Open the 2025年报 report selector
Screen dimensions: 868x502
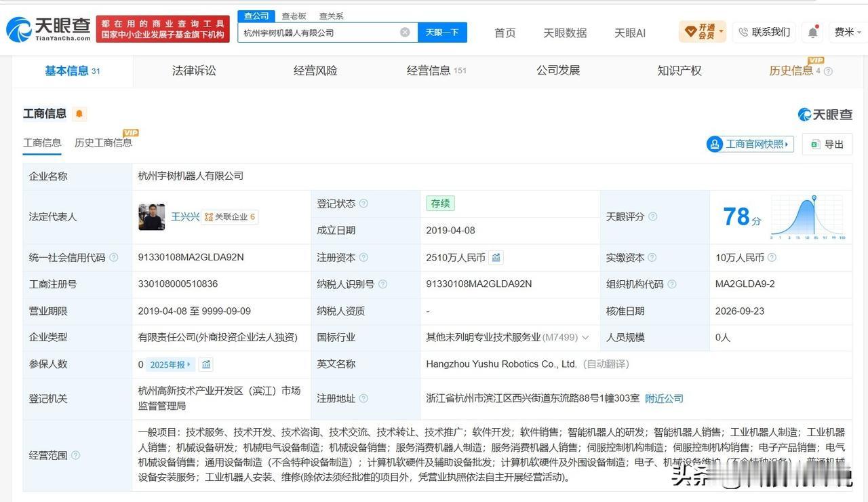[170, 364]
